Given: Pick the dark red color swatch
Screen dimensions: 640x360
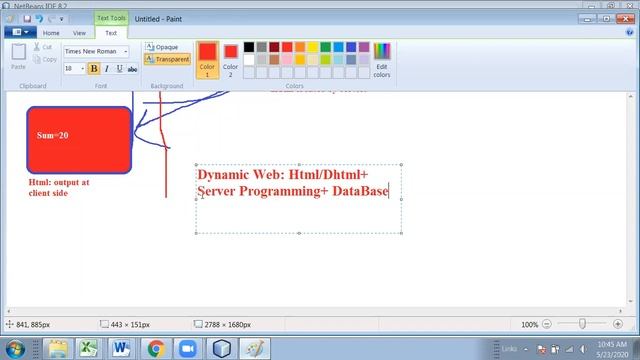Looking at the screenshot, I should point(274,47).
